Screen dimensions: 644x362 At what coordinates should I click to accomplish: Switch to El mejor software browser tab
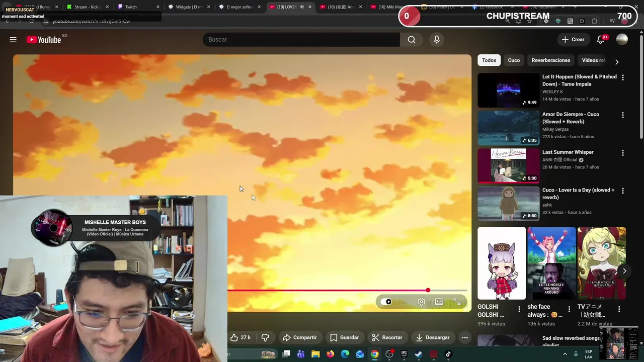238,7
